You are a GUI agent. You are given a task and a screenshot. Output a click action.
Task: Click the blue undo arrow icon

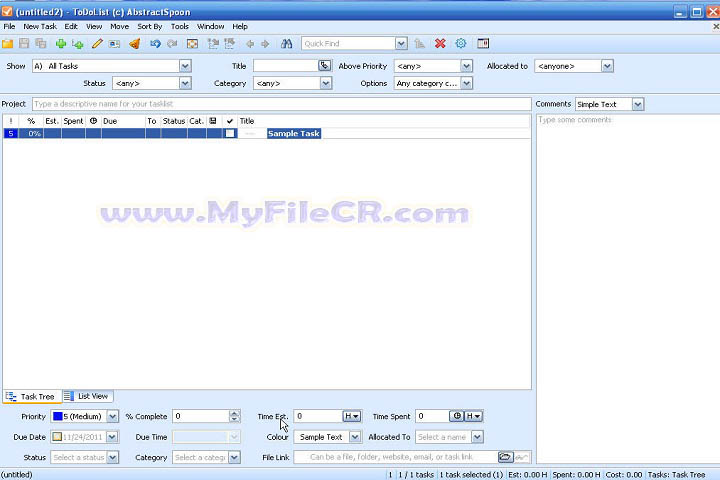[155, 44]
